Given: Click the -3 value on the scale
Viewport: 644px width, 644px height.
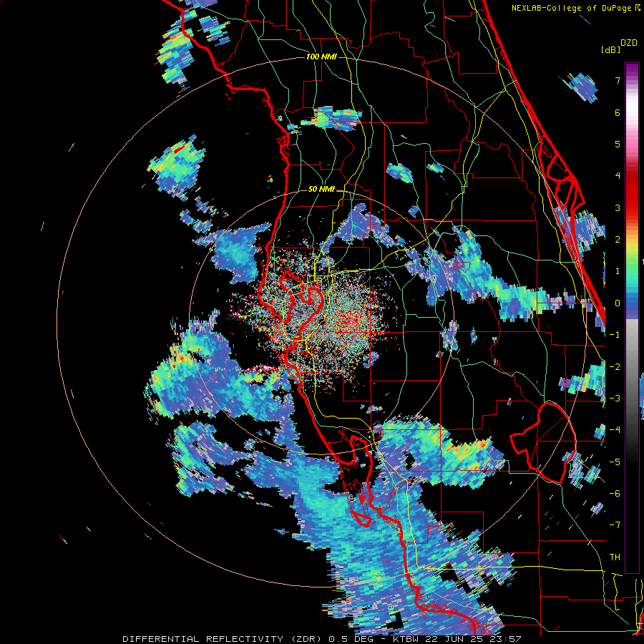Looking at the screenshot, I should (615, 399).
